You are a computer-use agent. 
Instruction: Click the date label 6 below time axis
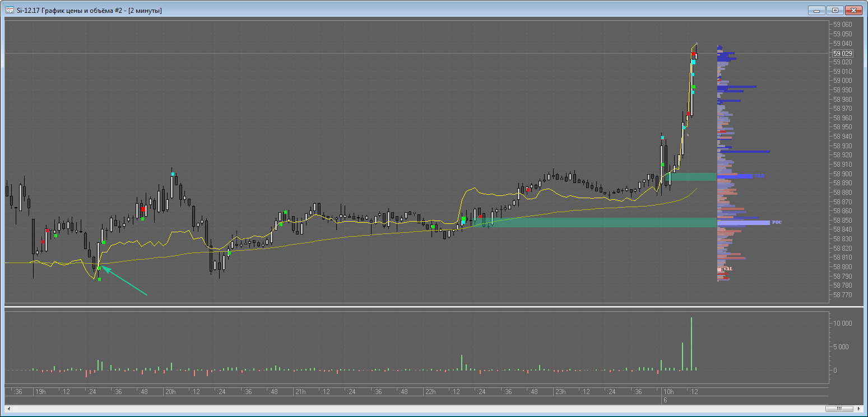[x=665, y=400]
